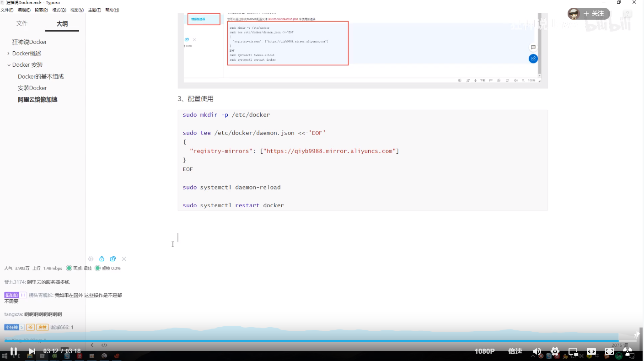Toggle Typora sidebar with back arrow
This screenshot has height=361, width=644.
pyautogui.click(x=92, y=345)
